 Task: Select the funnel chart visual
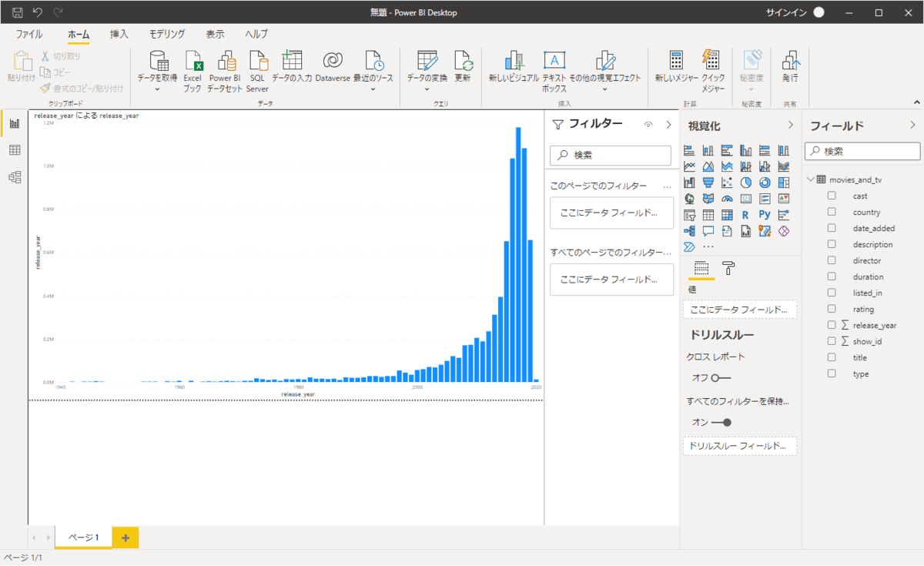pos(708,183)
